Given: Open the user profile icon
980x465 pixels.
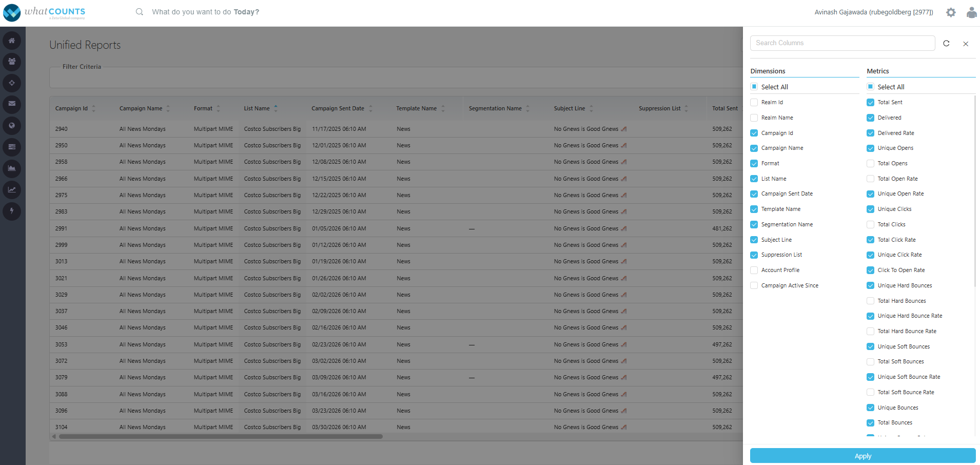Looking at the screenshot, I should pos(971,12).
